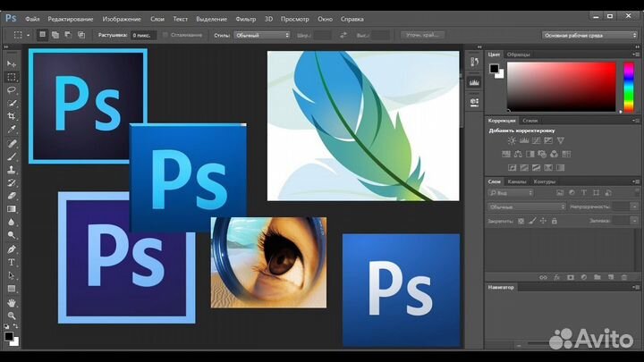Toggle lock transparent pixels
Image resolution: width=644 pixels, height=362 pixels.
pyautogui.click(x=521, y=221)
